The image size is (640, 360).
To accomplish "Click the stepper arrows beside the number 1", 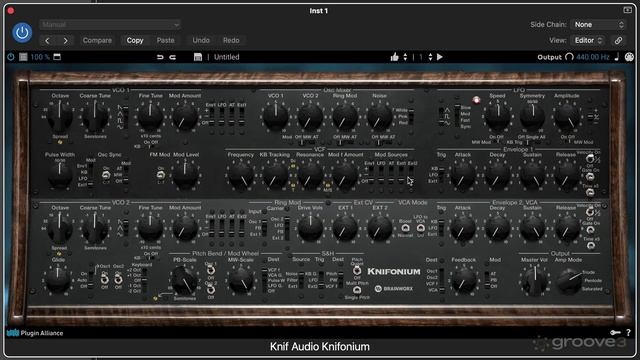I will click(430, 57).
